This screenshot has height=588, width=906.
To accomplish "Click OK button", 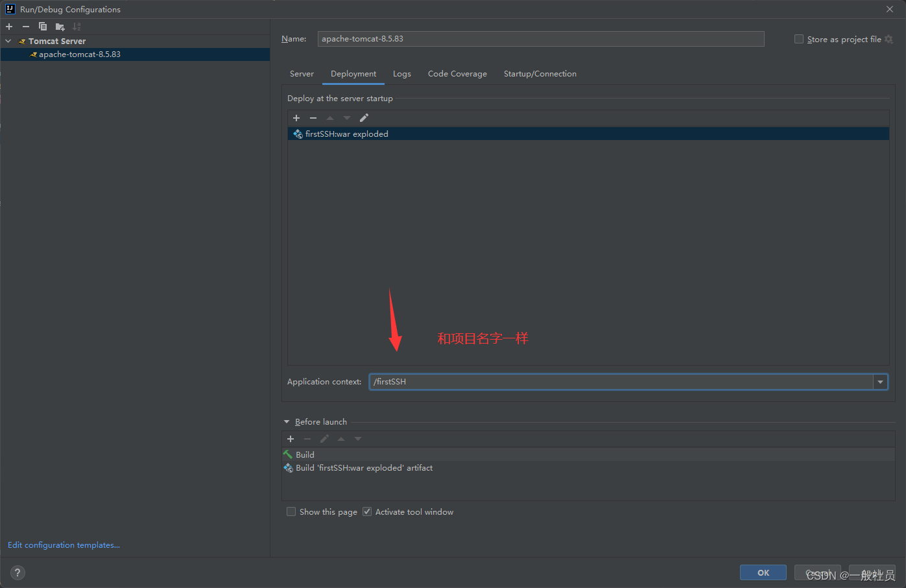I will [763, 572].
